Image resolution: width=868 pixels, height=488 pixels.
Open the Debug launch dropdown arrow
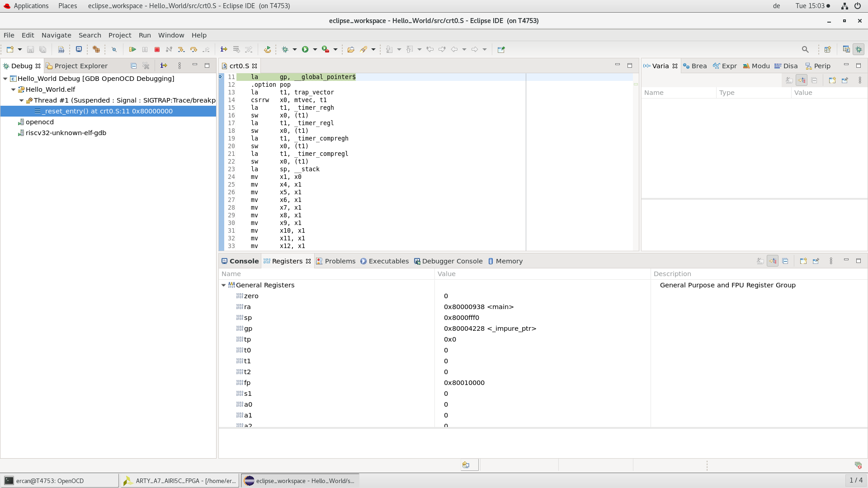tap(295, 49)
